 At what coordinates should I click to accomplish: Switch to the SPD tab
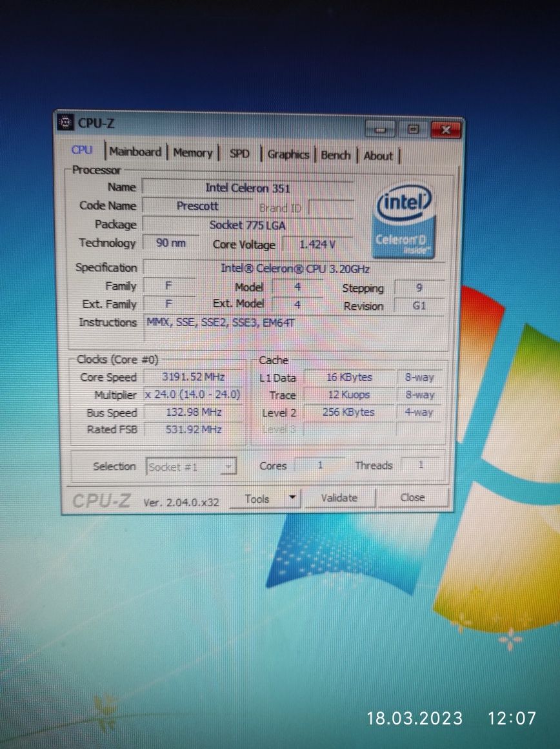point(239,154)
